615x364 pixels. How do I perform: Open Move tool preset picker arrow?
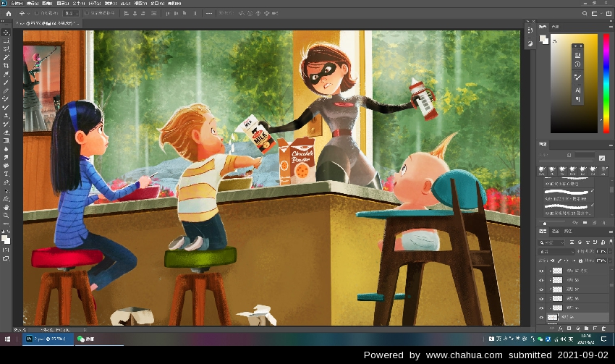pos(28,14)
